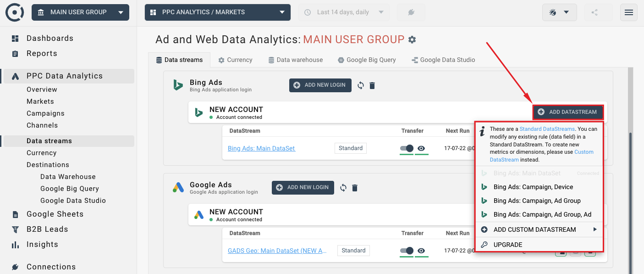This screenshot has width=644, height=274.
Task: Click the Bing icon of Bing NEW ACCOUNT
Action: [x=198, y=112]
